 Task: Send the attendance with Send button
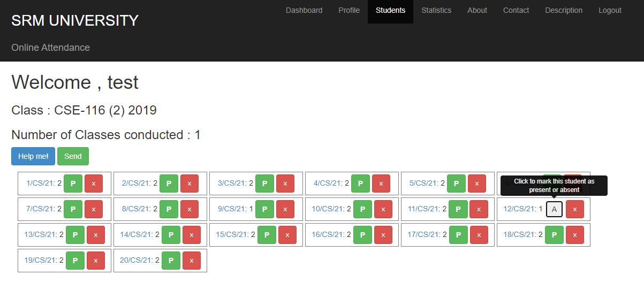[x=73, y=156]
